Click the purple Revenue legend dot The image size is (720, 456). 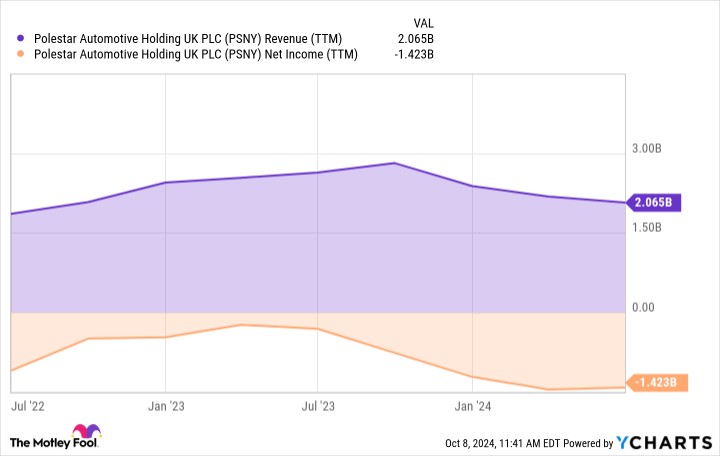coord(22,39)
